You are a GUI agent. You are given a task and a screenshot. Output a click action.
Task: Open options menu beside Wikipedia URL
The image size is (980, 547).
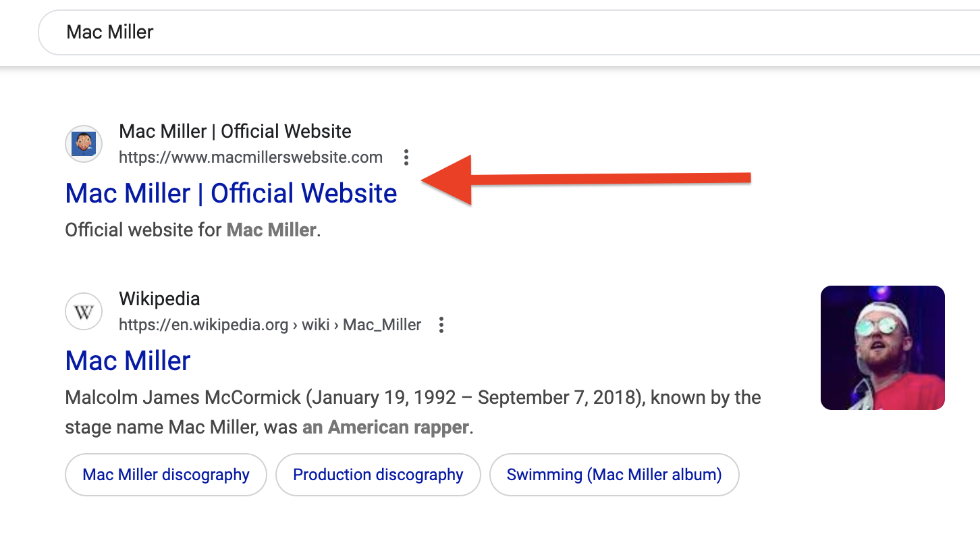coord(441,325)
